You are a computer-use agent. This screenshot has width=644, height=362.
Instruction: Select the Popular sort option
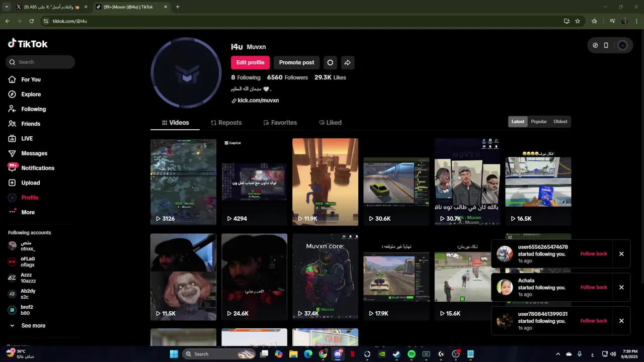click(x=539, y=122)
